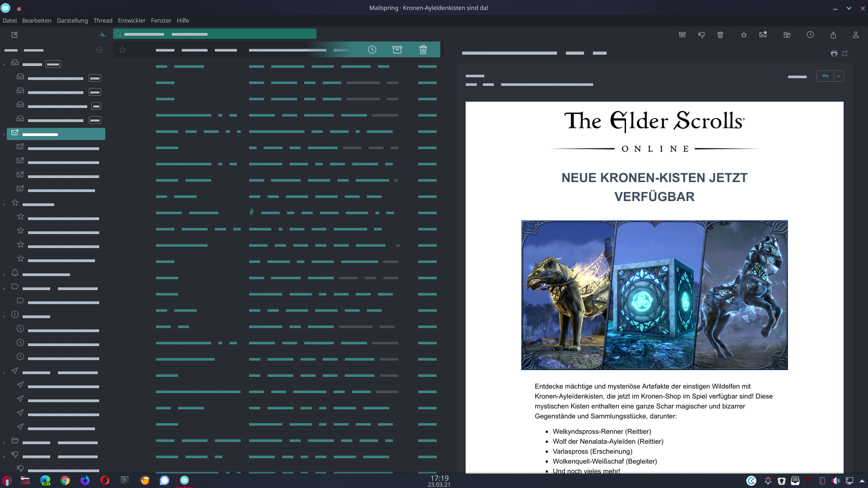The height and width of the screenshot is (488, 868).
Task: Click the move to folder icon
Action: (x=787, y=35)
